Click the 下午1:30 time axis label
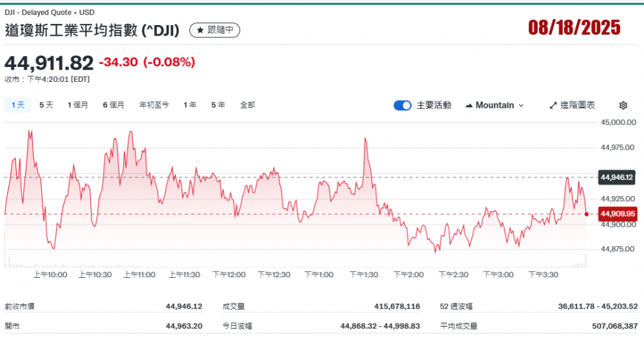 pyautogui.click(x=364, y=275)
